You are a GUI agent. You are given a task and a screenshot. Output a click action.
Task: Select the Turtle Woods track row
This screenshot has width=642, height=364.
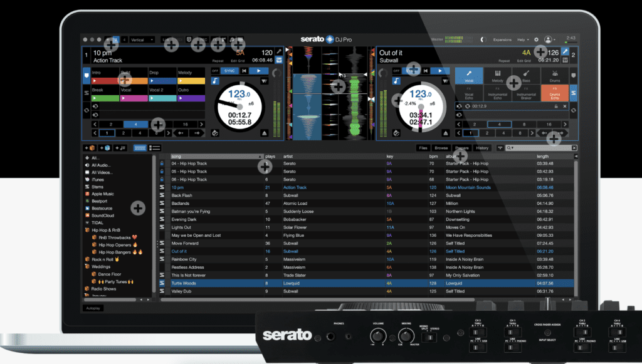[x=366, y=283]
